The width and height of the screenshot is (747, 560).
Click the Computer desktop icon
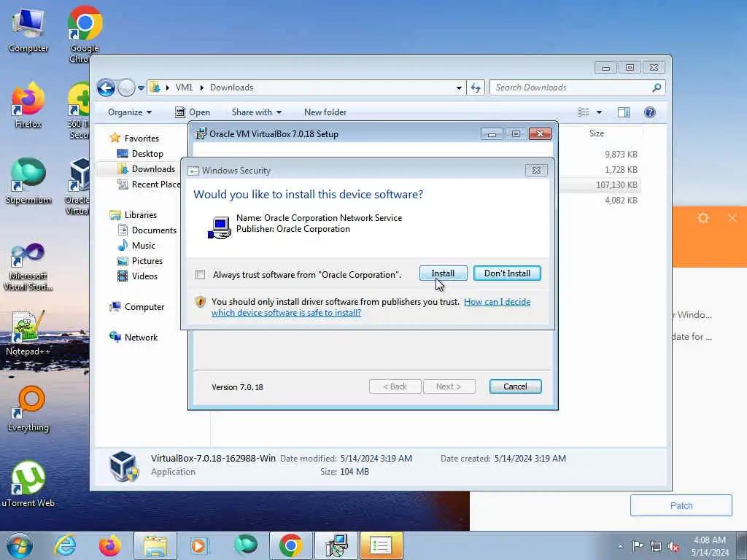point(28,30)
